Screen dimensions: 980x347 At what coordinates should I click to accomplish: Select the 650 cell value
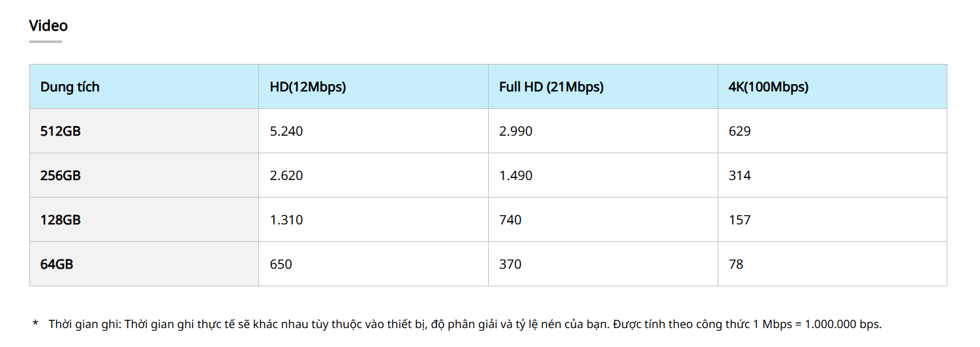tap(281, 264)
